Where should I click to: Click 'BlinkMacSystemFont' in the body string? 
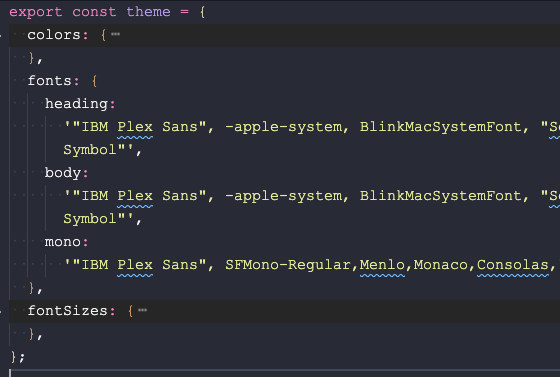click(x=441, y=196)
